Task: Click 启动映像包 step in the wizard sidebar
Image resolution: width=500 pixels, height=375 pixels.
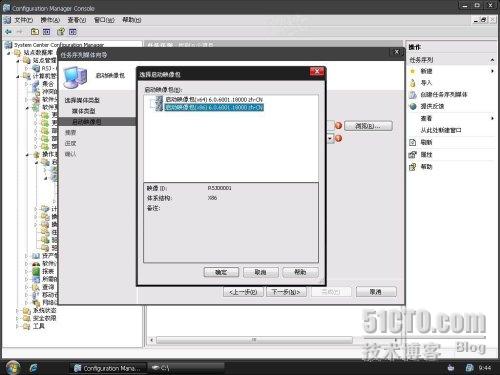Action: (x=87, y=122)
